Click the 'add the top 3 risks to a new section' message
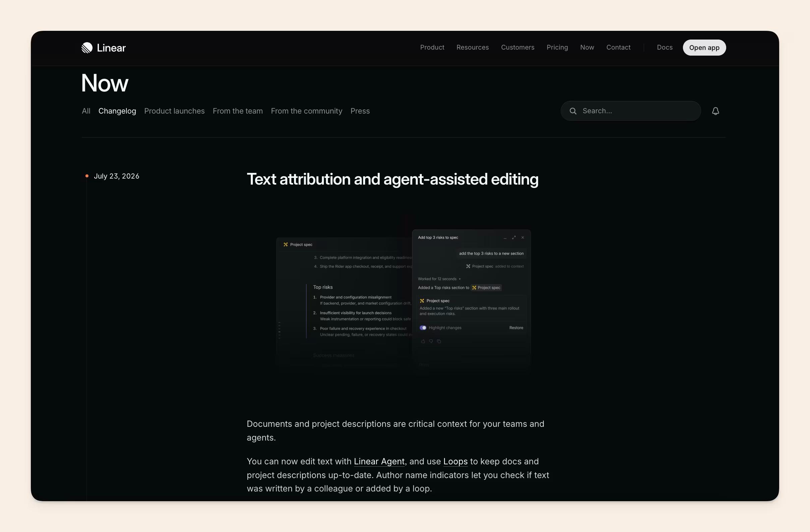810x532 pixels. [x=491, y=253]
